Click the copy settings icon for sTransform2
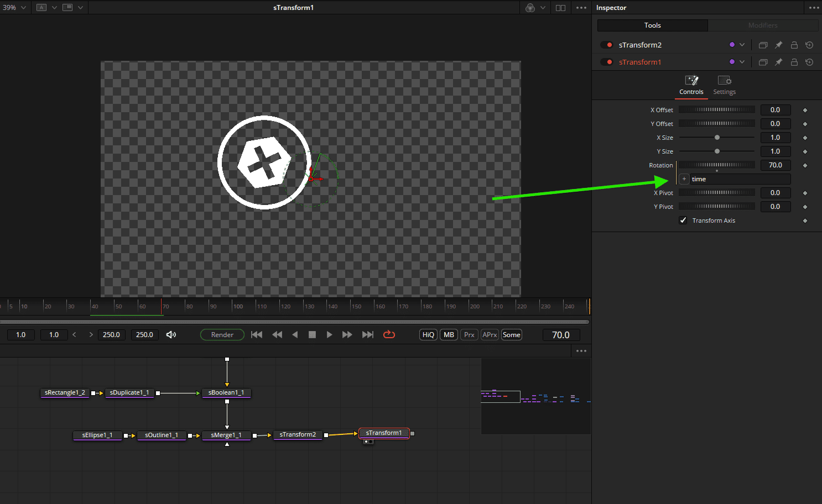822x504 pixels. (x=763, y=45)
